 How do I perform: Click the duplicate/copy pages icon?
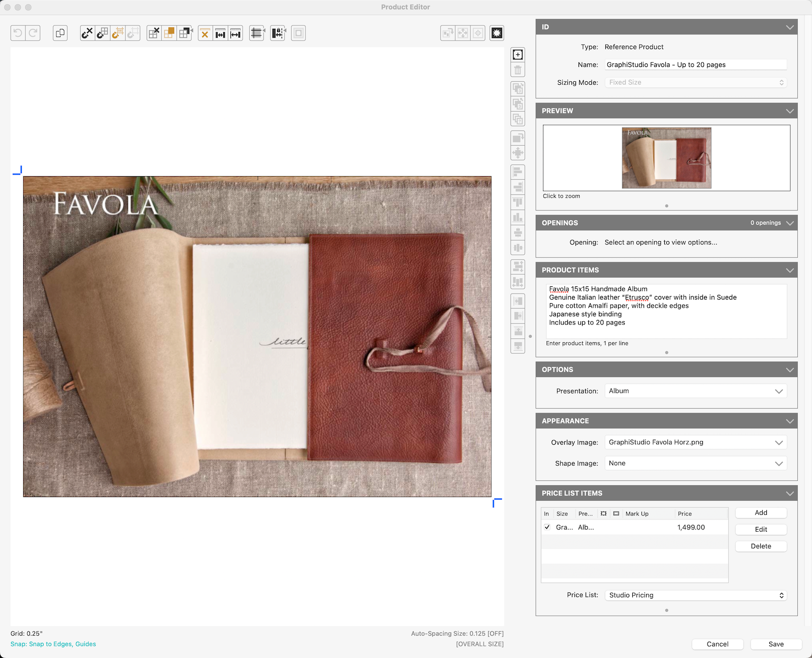coord(60,33)
